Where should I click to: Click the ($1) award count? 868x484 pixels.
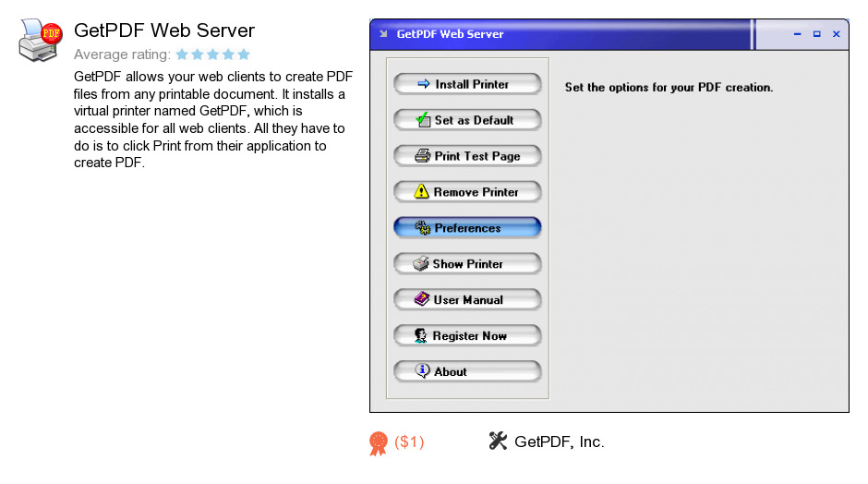[x=409, y=442]
